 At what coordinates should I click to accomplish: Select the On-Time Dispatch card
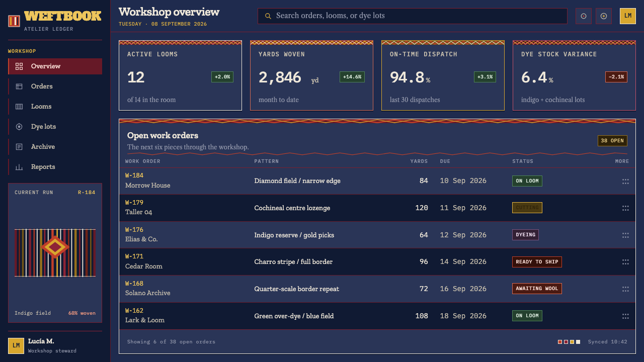pos(443,75)
